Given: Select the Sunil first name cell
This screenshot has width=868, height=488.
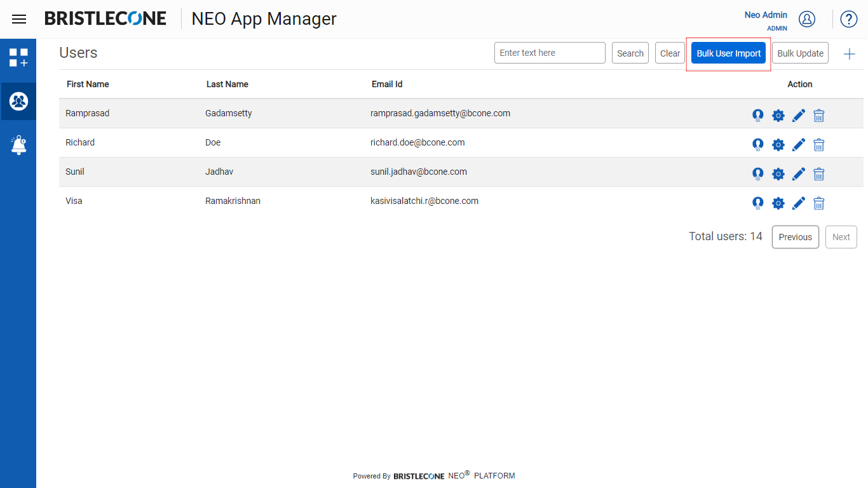Looking at the screenshot, I should pos(75,172).
